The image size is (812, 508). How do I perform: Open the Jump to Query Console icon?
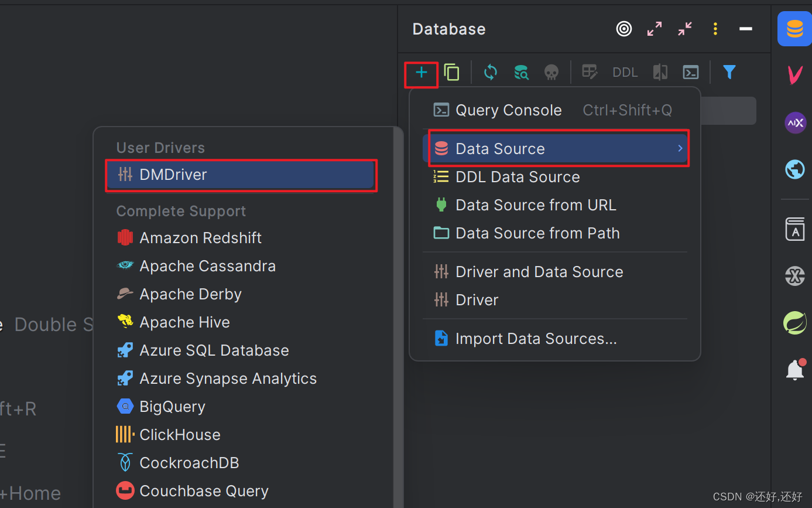click(x=691, y=73)
